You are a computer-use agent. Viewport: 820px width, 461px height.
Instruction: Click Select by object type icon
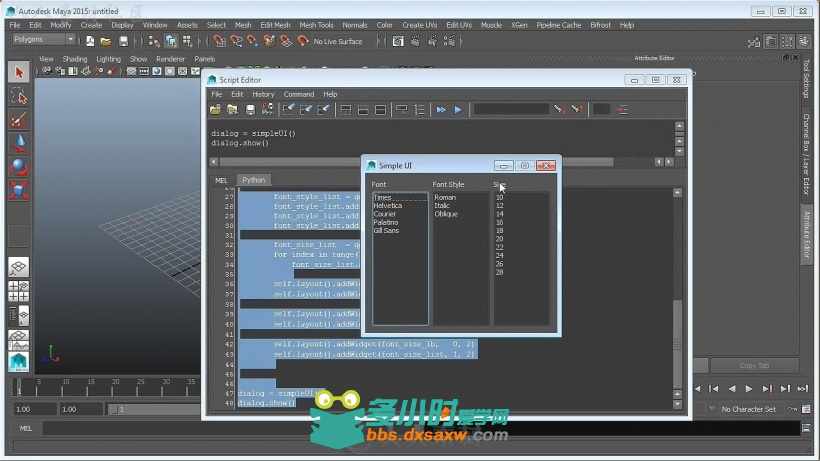[171, 41]
